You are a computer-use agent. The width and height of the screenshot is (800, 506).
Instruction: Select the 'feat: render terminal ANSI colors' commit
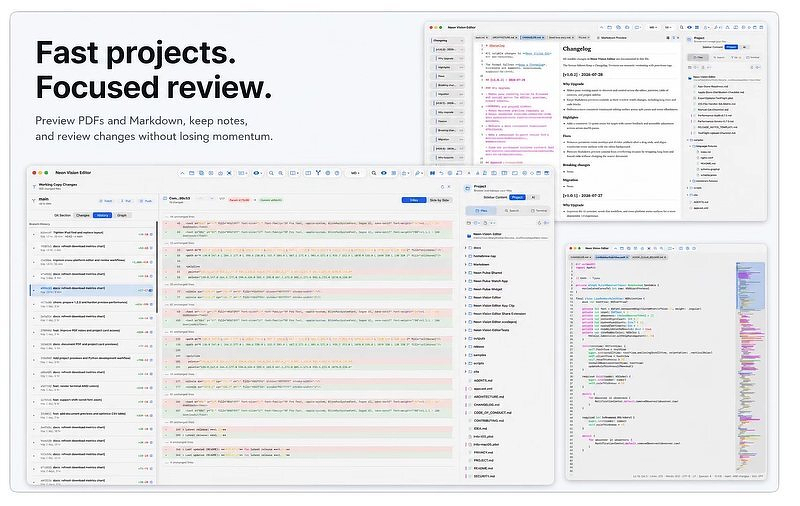coord(92,388)
